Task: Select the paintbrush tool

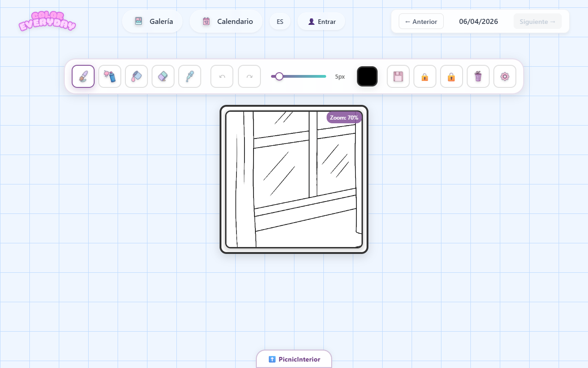Action: [83, 76]
